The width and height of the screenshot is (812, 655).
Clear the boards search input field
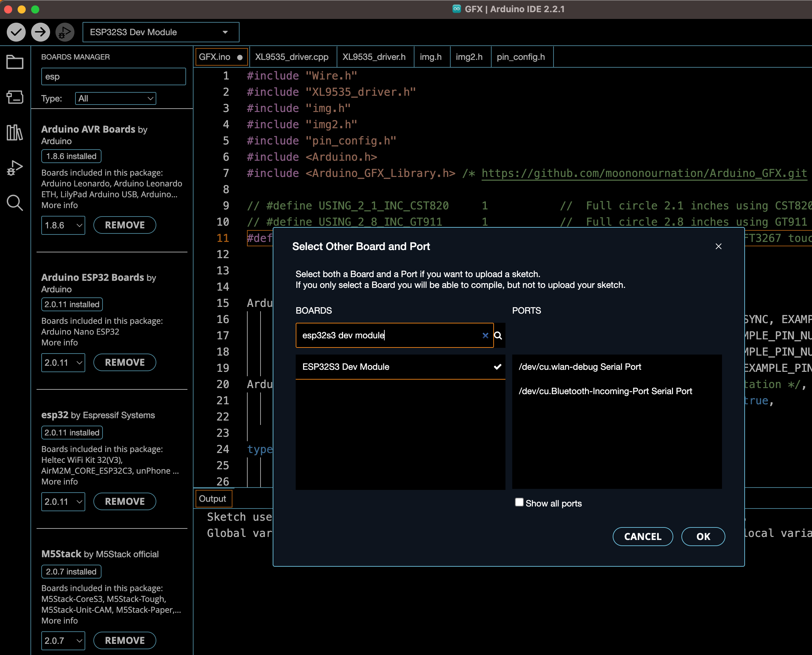click(484, 335)
